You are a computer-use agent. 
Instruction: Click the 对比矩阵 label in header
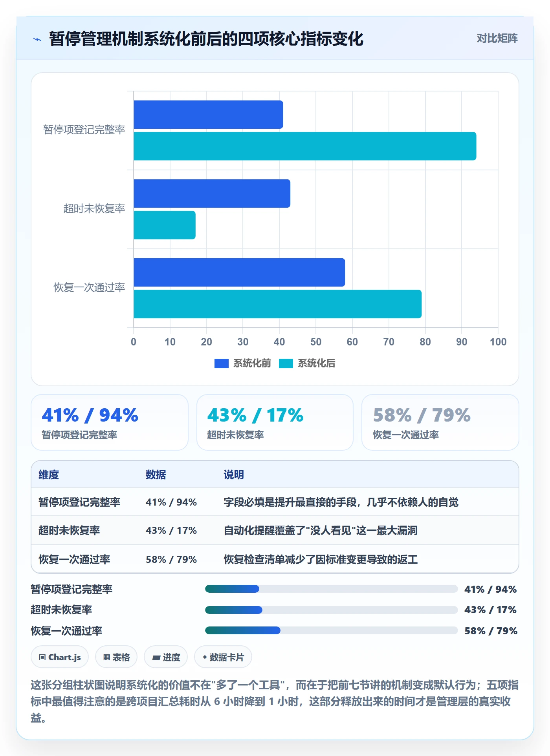coord(497,38)
